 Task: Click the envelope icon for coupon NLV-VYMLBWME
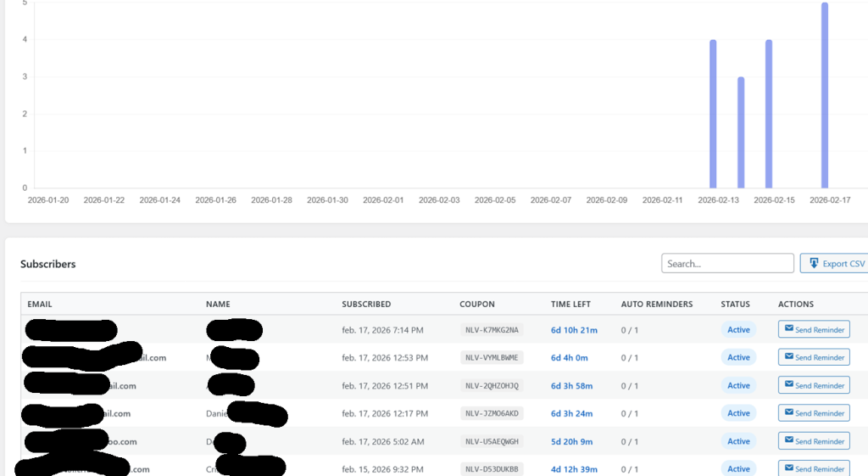click(789, 356)
